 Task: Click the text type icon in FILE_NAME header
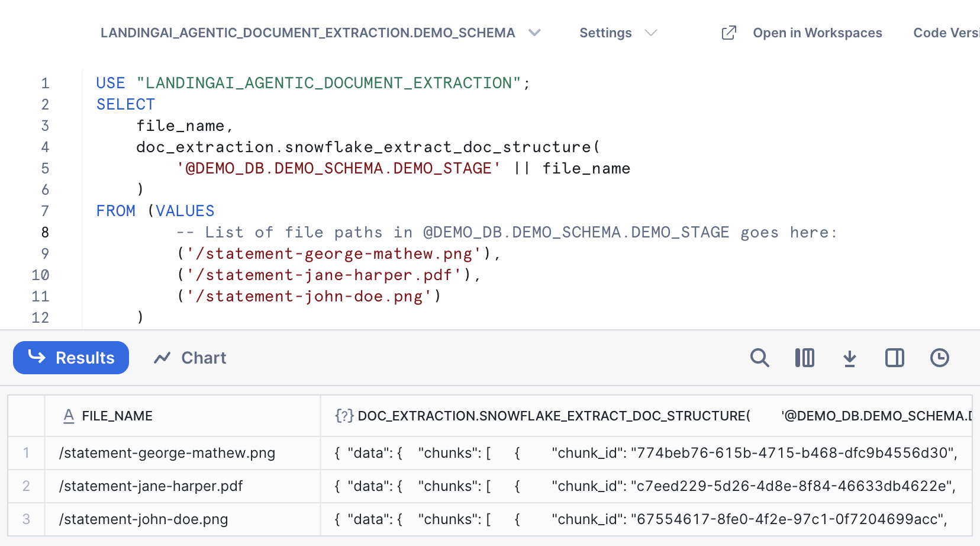[x=69, y=416]
